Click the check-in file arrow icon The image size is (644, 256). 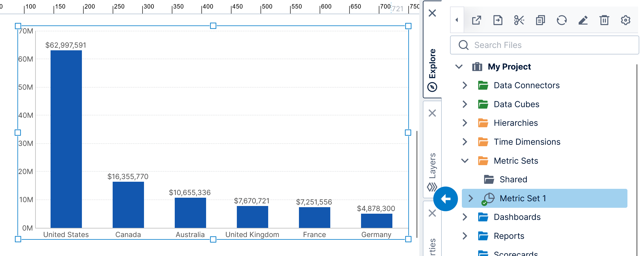pyautogui.click(x=498, y=20)
